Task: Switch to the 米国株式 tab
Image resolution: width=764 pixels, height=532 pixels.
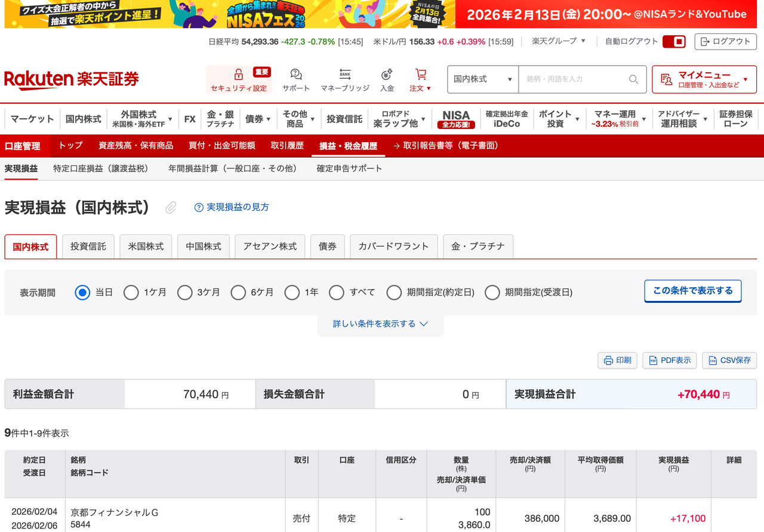Action: point(146,246)
